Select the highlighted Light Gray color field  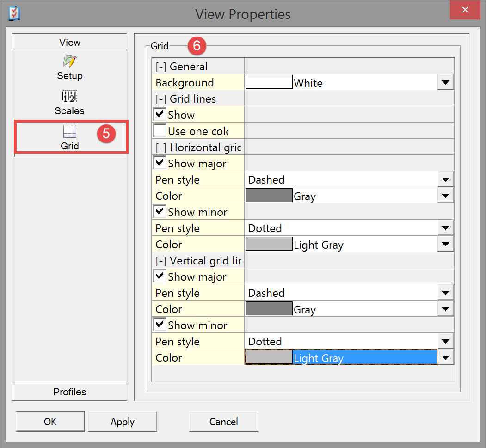(364, 358)
